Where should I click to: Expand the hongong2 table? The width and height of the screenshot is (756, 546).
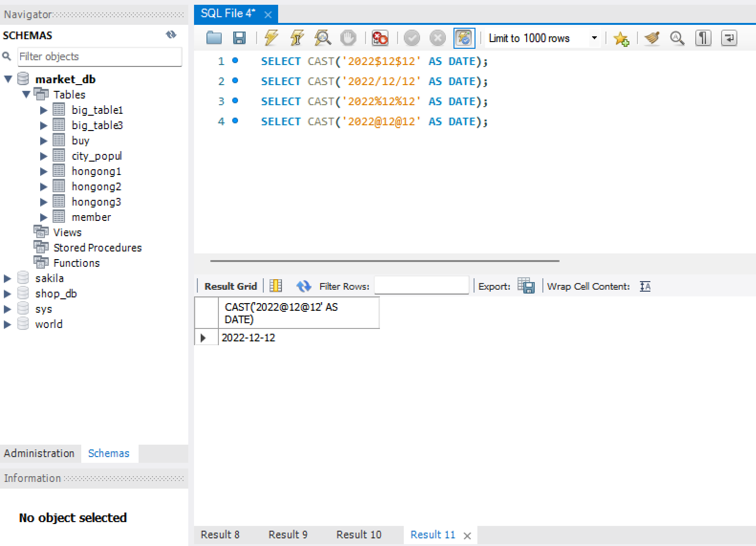point(43,186)
